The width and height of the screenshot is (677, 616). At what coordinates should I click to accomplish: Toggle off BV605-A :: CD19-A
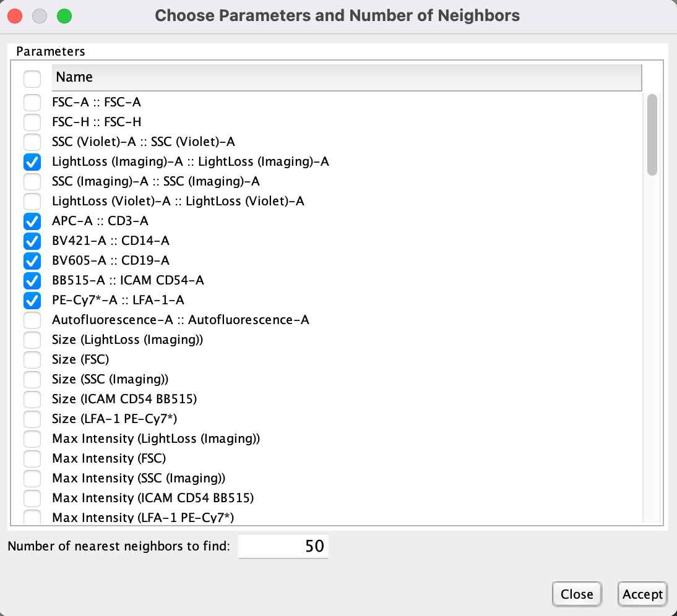[x=32, y=260]
